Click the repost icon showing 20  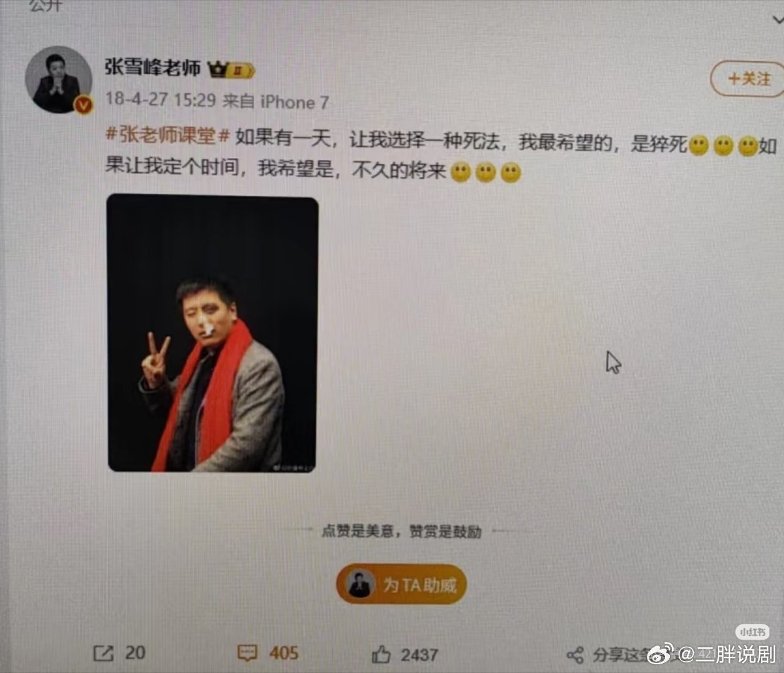pos(103,653)
